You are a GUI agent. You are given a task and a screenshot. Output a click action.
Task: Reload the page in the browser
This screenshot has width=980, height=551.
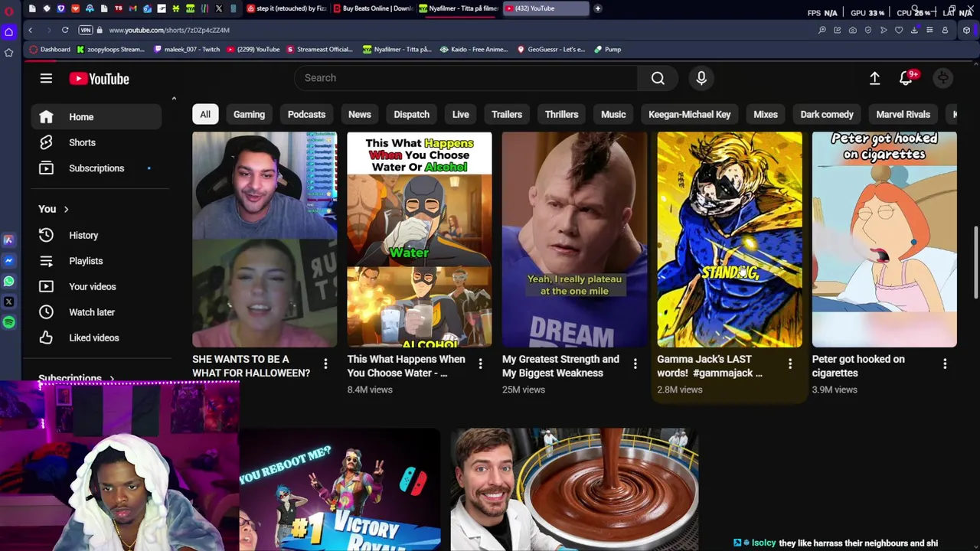coord(65,30)
